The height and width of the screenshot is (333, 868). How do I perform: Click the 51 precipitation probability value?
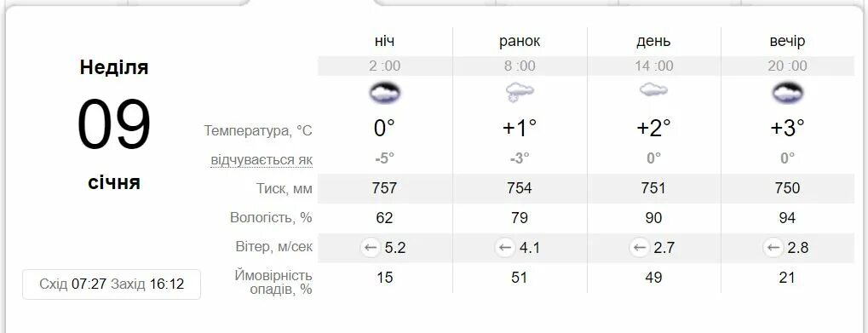pyautogui.click(x=520, y=277)
